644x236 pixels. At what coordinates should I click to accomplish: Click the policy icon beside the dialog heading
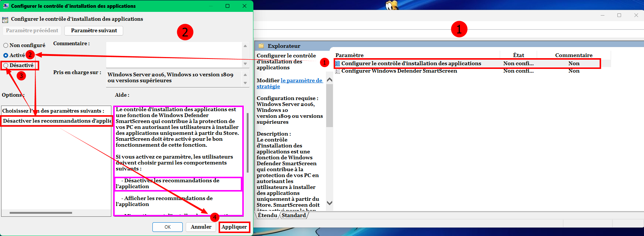click(5, 20)
